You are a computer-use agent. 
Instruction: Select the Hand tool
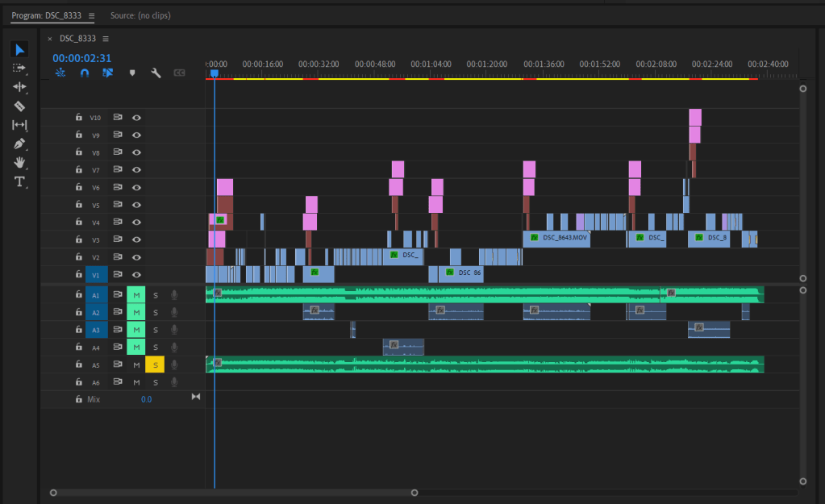click(x=19, y=162)
